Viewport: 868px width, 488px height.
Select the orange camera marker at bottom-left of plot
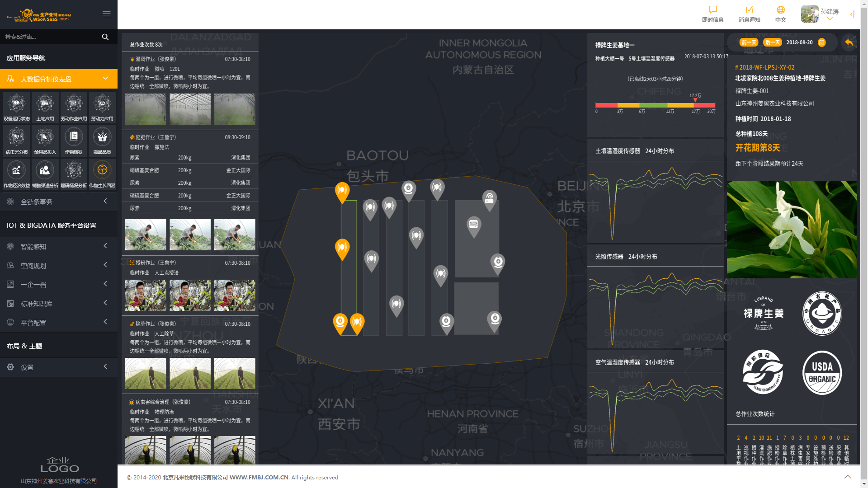click(340, 324)
